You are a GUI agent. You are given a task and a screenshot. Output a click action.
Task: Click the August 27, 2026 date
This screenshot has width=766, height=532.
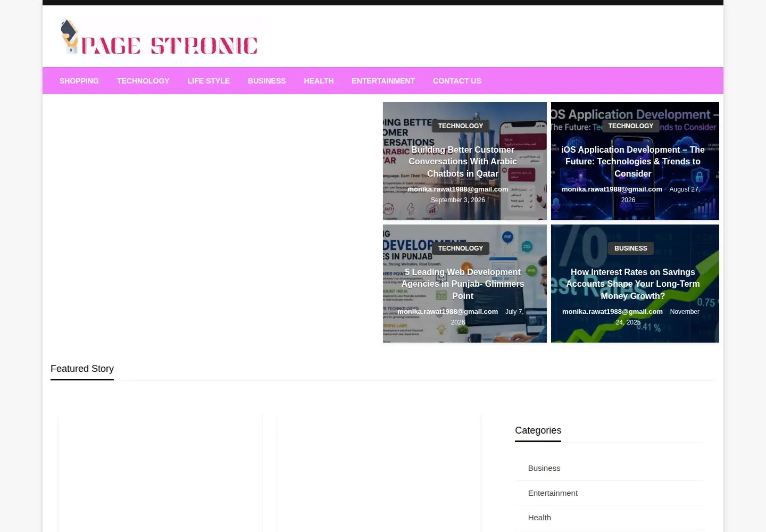(x=684, y=190)
